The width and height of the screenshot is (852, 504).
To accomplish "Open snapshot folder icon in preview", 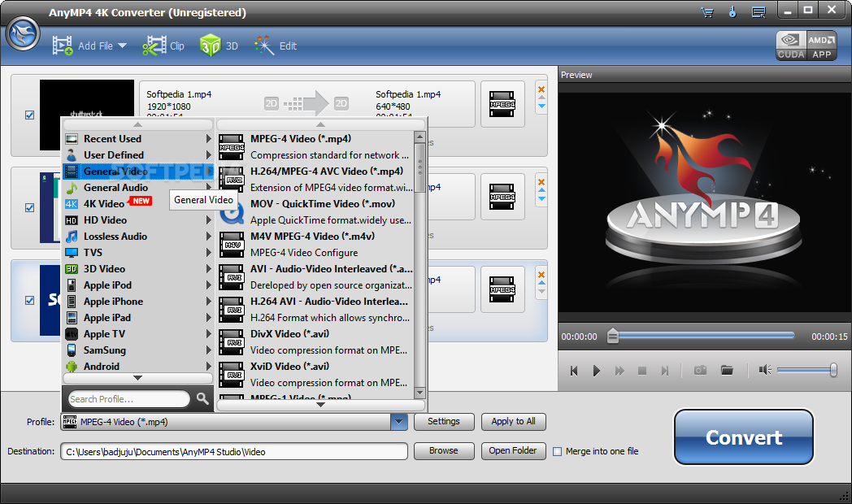I will click(727, 371).
